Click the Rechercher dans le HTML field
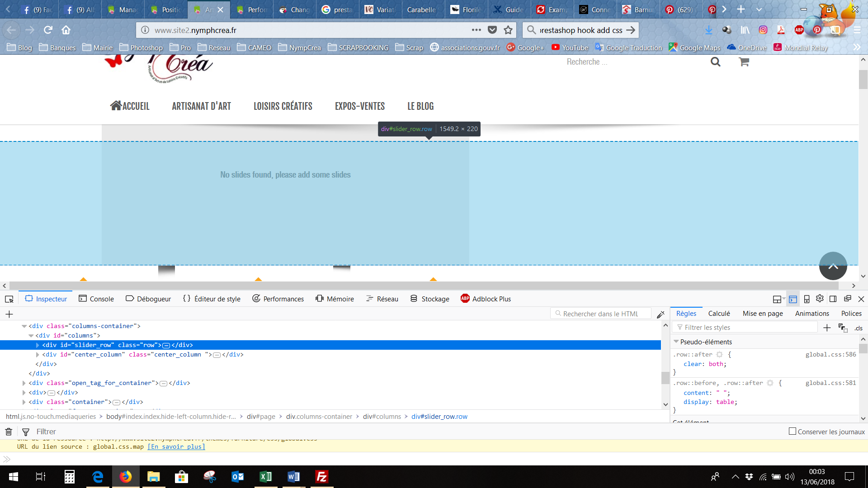Viewport: 868px width, 488px height. pos(601,314)
